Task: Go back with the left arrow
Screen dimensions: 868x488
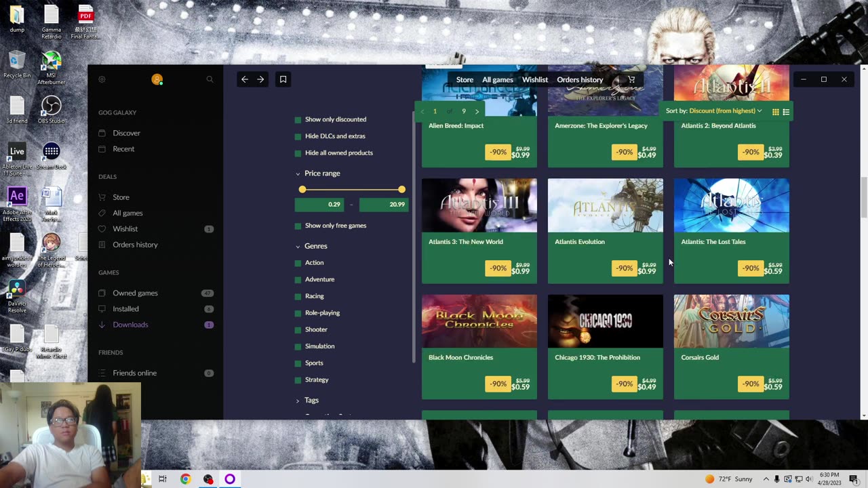Action: coord(245,79)
